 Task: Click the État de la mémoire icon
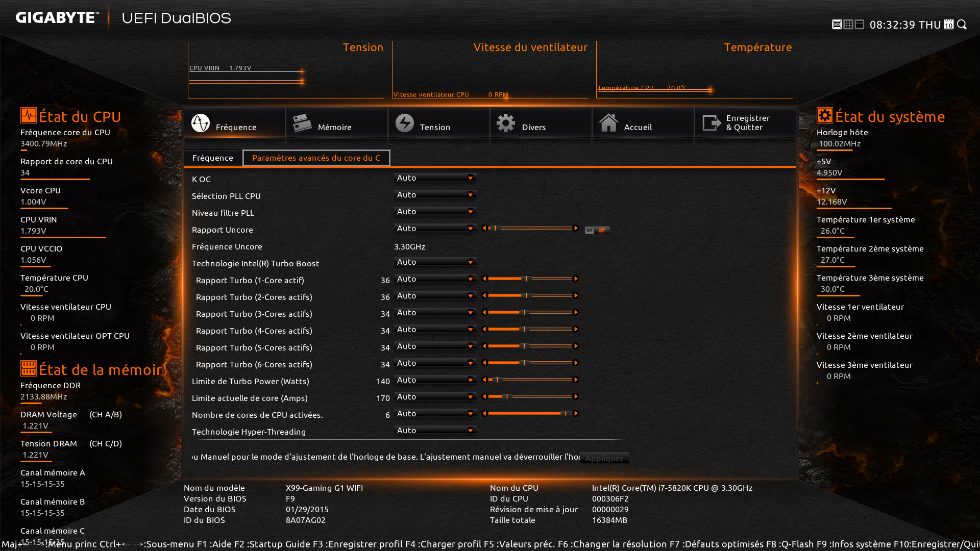(29, 368)
